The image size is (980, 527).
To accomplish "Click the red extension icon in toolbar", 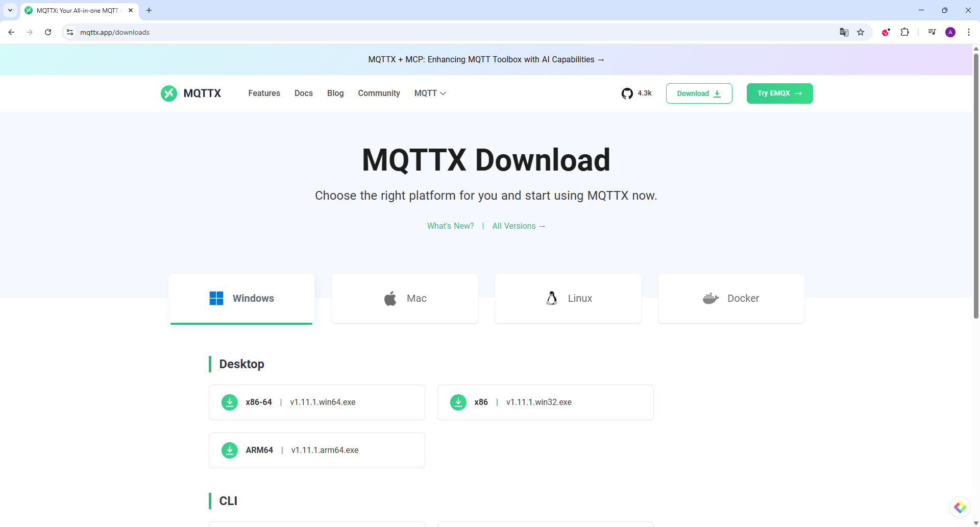I will tap(886, 32).
